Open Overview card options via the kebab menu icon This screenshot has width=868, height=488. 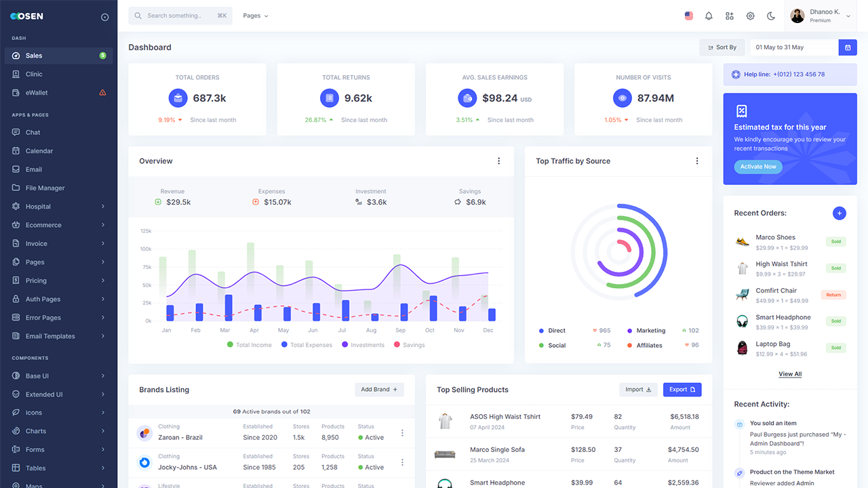coord(498,161)
